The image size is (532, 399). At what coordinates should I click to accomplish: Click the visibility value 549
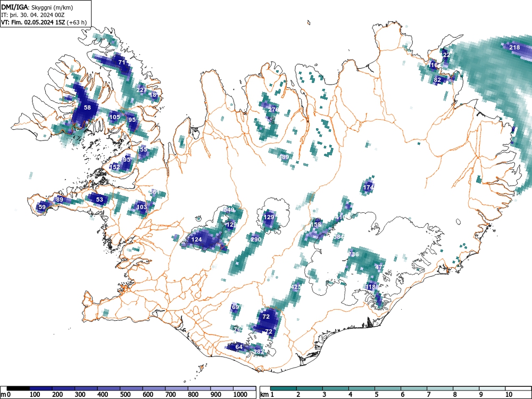229,209
